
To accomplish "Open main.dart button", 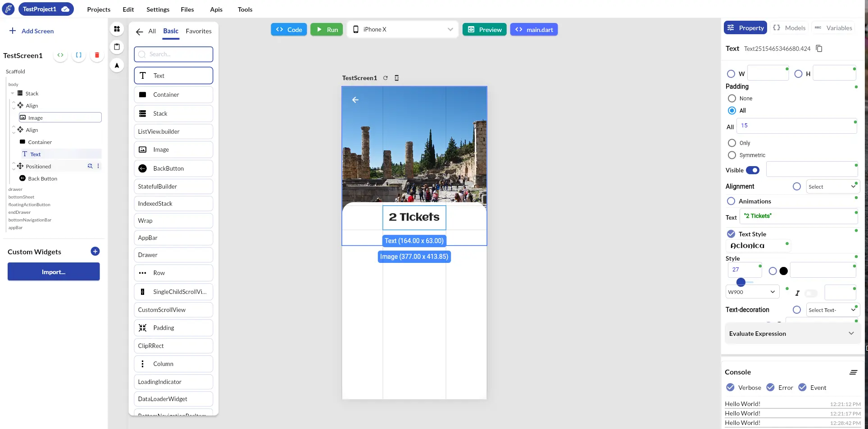I will point(534,29).
